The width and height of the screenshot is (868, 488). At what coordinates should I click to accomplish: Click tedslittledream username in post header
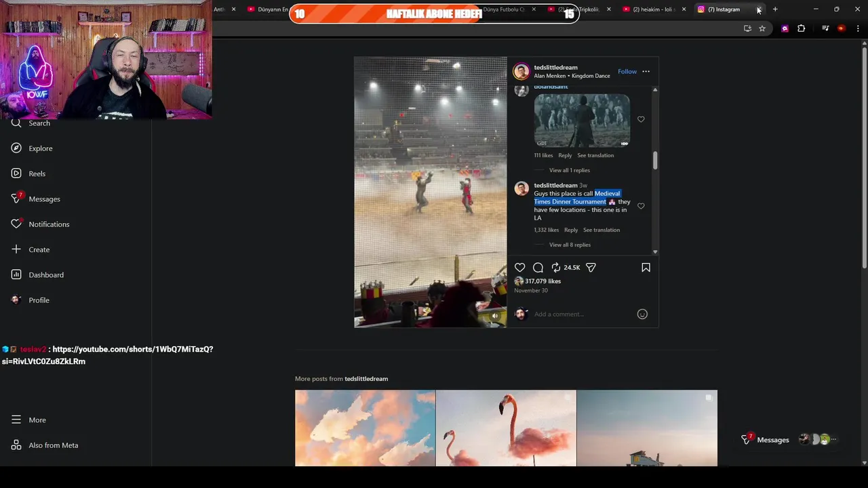pyautogui.click(x=555, y=67)
